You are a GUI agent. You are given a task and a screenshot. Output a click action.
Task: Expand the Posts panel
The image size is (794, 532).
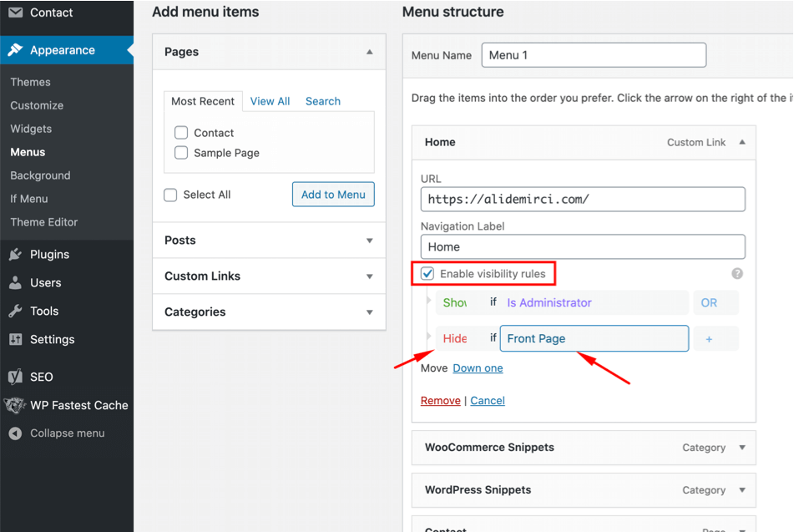(x=370, y=240)
